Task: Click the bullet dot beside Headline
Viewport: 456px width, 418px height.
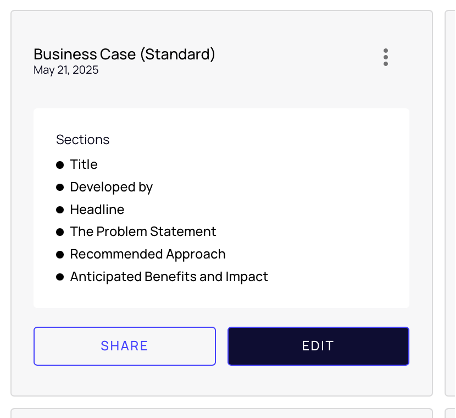Action: coord(60,210)
